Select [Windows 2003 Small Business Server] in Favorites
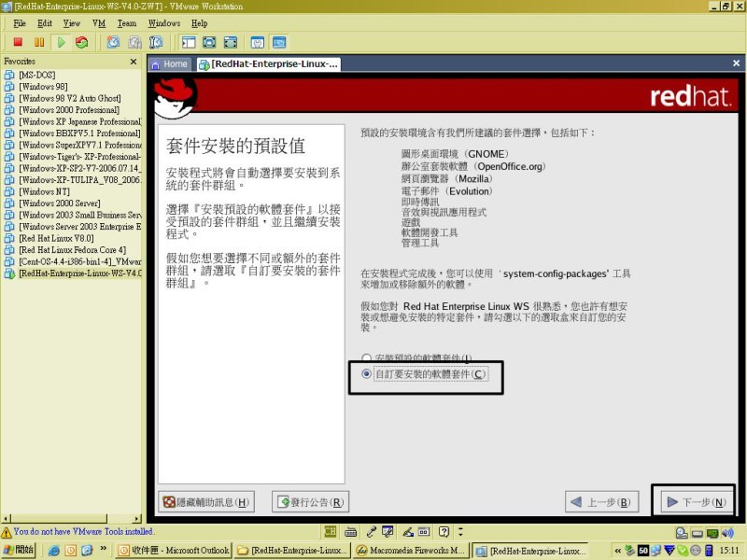This screenshot has height=560, width=747. coord(79,215)
